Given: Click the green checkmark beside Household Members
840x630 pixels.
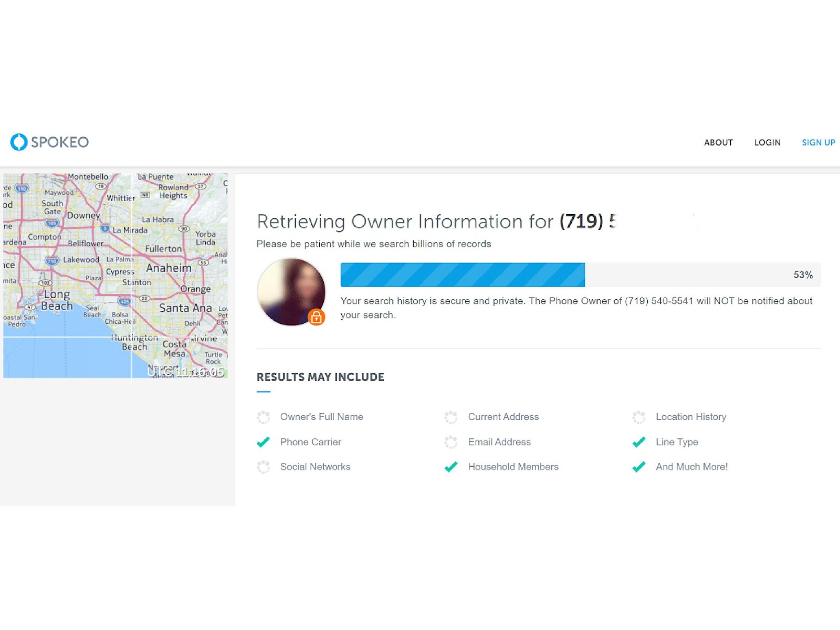Looking at the screenshot, I should [450, 467].
